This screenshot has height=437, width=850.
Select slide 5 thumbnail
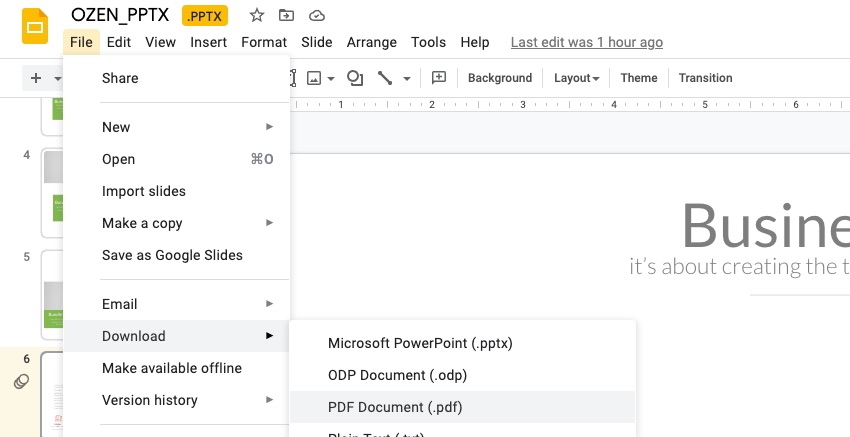click(x=52, y=295)
